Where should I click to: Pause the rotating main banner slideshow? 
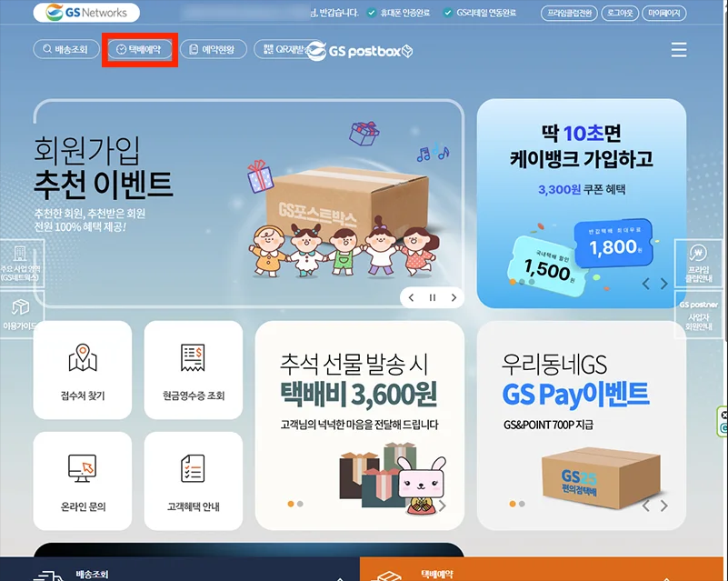433,297
